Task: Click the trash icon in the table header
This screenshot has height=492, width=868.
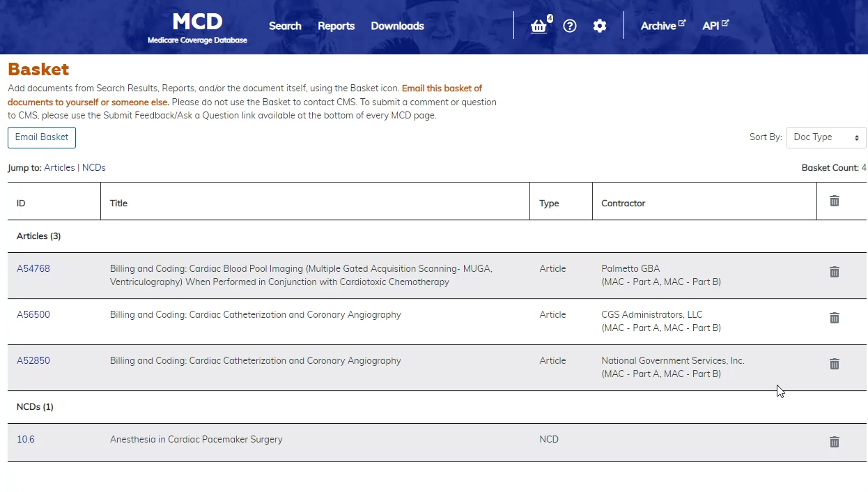Action: tap(834, 201)
